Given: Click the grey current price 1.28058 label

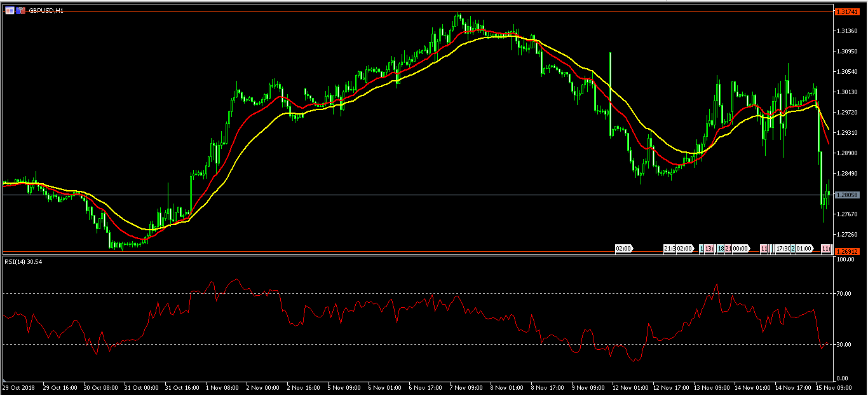Looking at the screenshot, I should [846, 195].
